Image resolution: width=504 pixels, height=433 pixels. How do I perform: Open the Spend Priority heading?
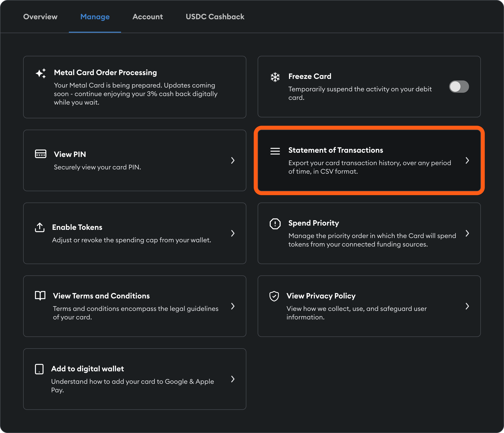tap(313, 223)
